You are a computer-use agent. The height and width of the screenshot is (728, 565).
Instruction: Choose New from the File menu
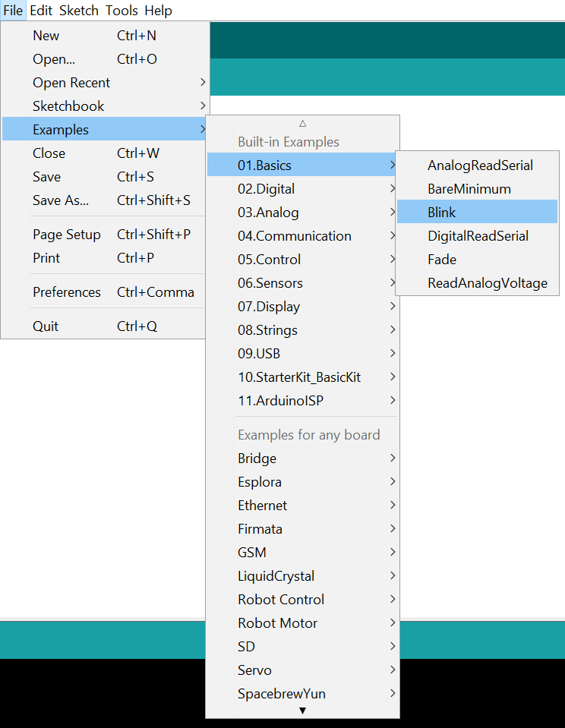coord(104,35)
